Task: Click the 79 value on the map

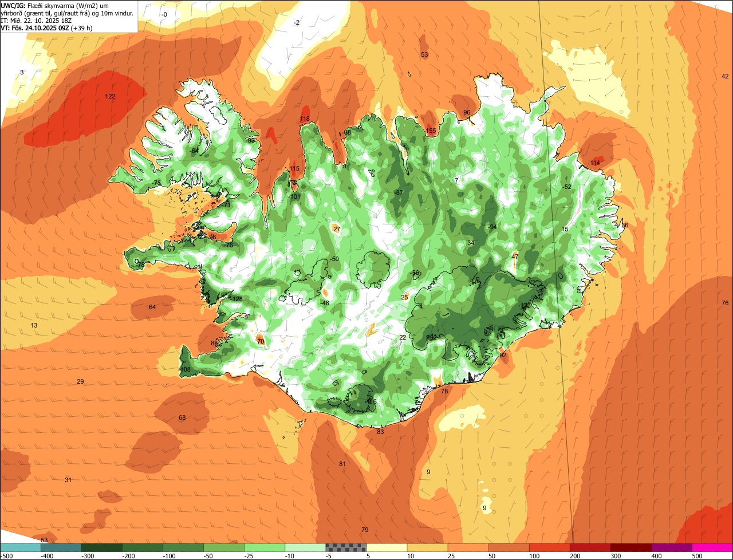Action: click(x=365, y=530)
